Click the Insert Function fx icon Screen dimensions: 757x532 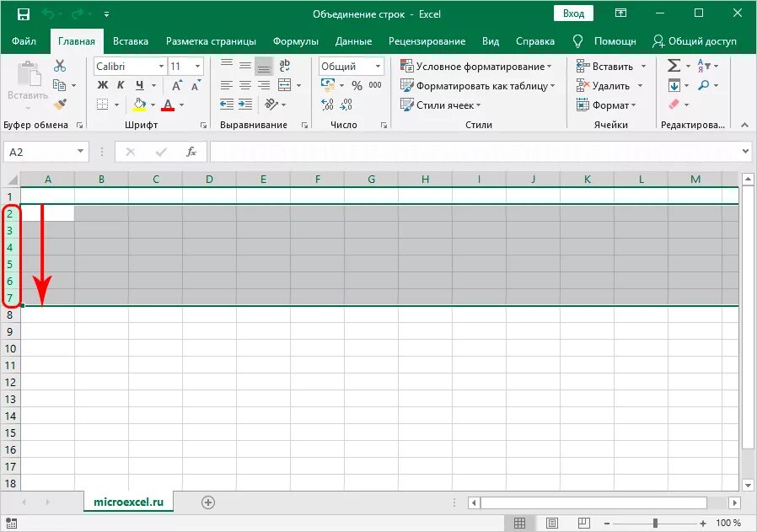(191, 152)
